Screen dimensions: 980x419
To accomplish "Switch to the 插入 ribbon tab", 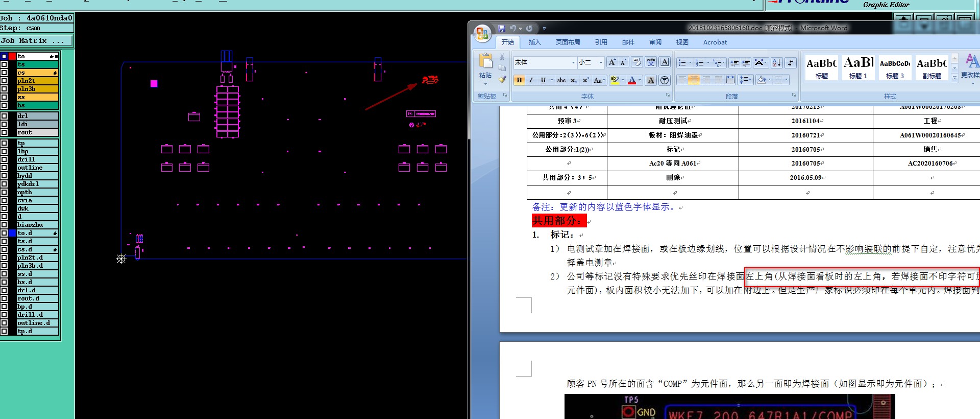I will (x=534, y=42).
